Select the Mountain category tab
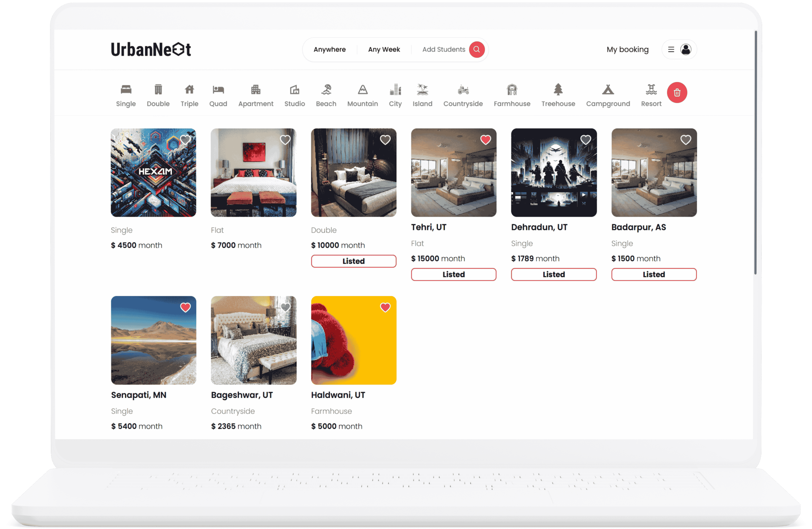This screenshot has width=812, height=529. coord(362,96)
